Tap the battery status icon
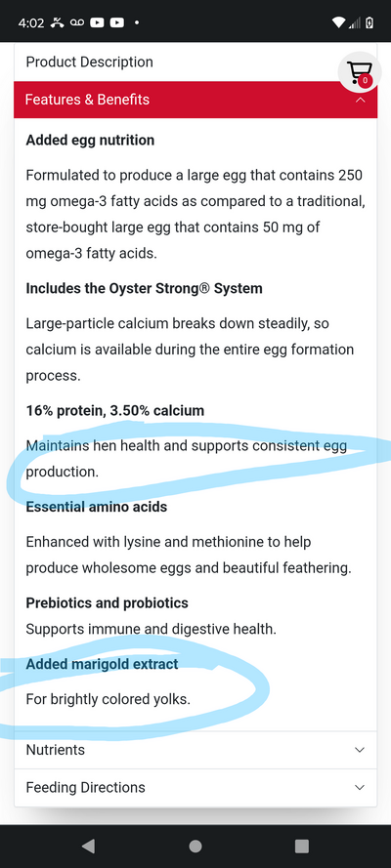Viewport: 391px width, 868px height. [369, 22]
